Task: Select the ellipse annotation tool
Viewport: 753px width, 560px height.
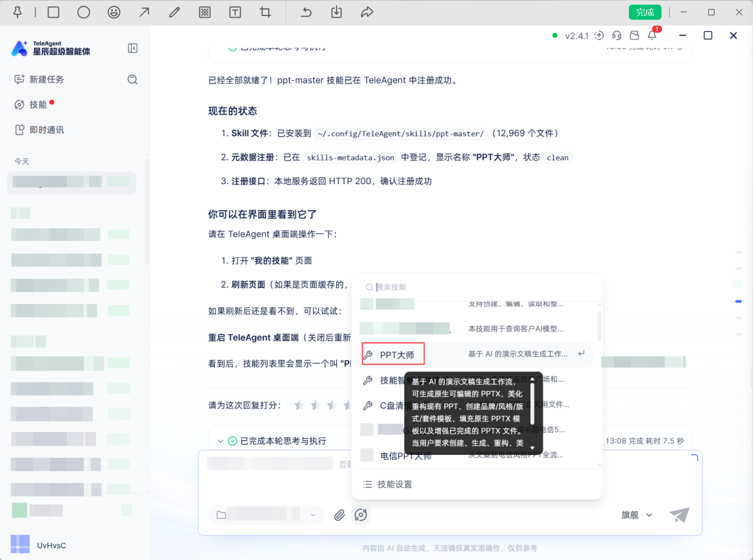Action: 84,12
